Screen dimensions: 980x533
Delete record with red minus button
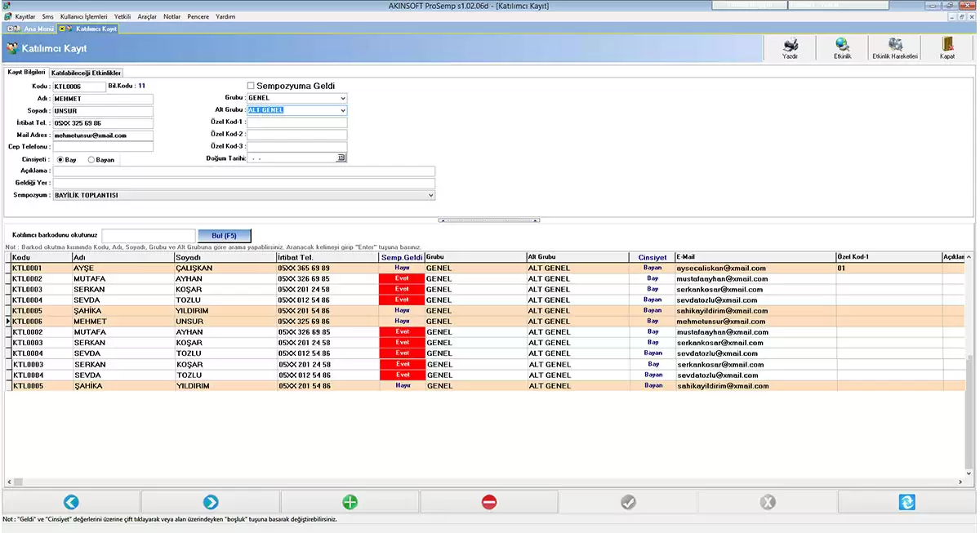[x=489, y=502]
